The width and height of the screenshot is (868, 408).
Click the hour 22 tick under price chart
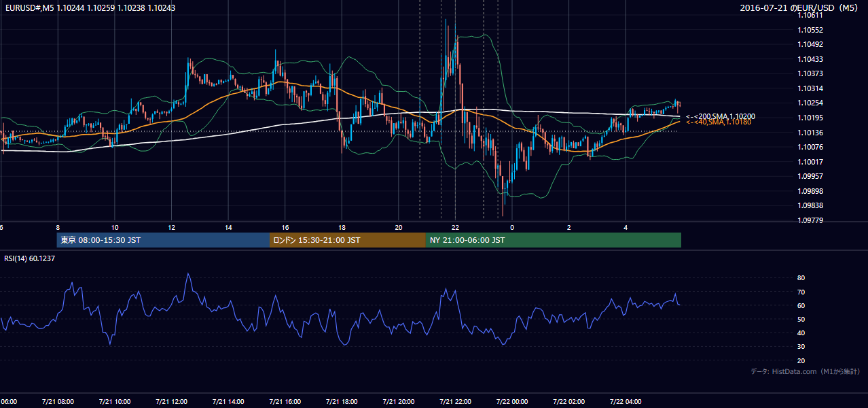[455, 227]
